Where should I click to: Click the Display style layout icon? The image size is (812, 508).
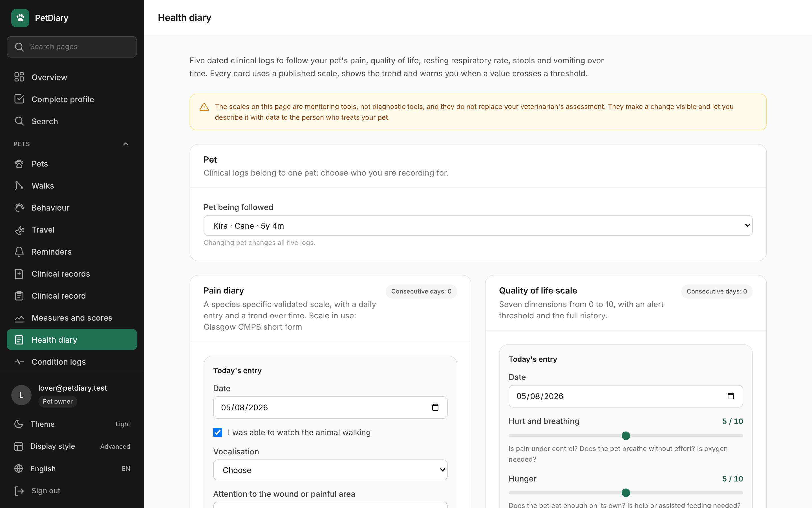18,446
